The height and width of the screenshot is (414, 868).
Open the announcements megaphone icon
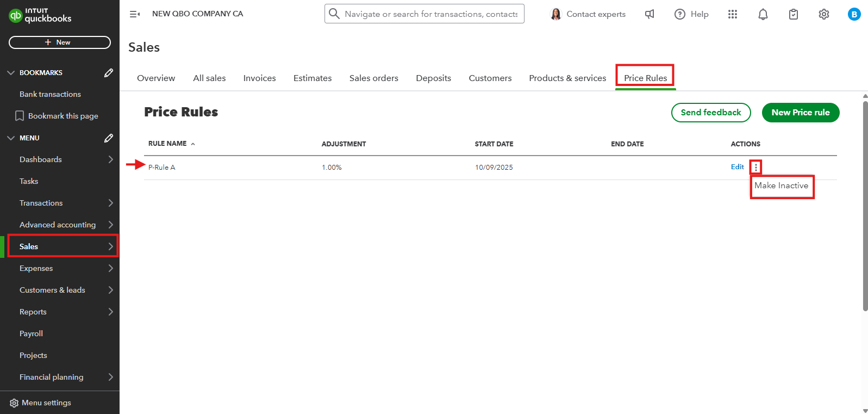click(650, 14)
